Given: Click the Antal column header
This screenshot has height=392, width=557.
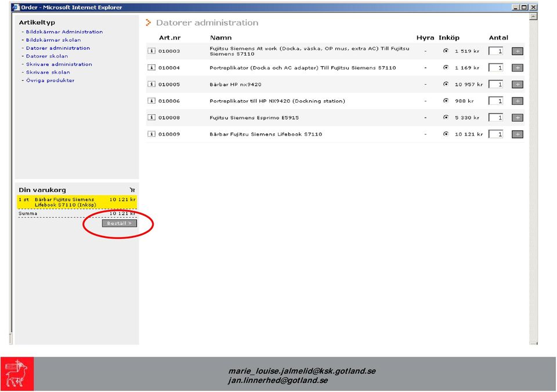Looking at the screenshot, I should 498,38.
